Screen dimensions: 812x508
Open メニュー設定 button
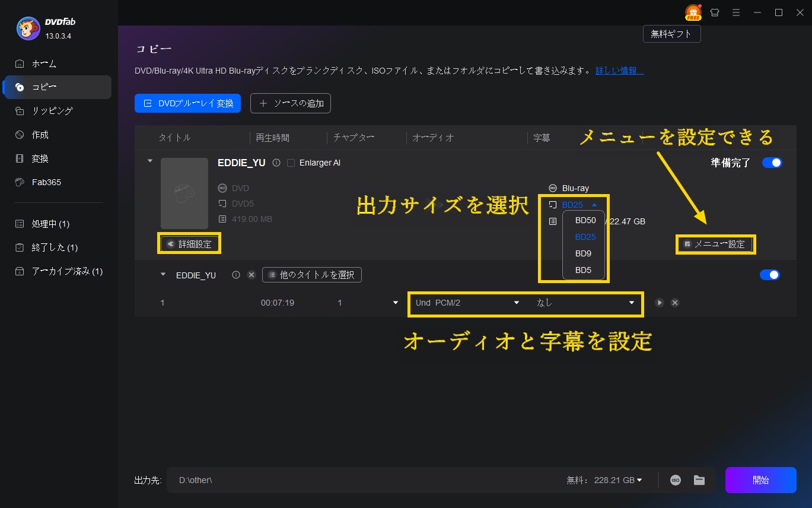click(x=715, y=244)
